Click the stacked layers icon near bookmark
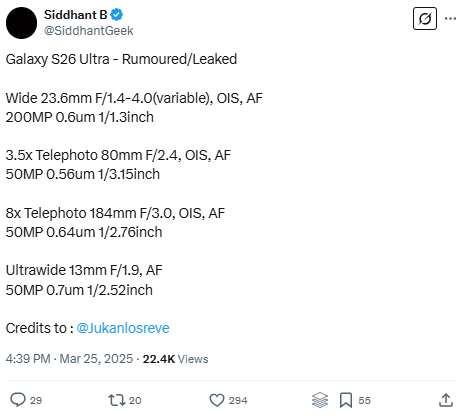Viewport: 469px width, 415px height. [320, 400]
